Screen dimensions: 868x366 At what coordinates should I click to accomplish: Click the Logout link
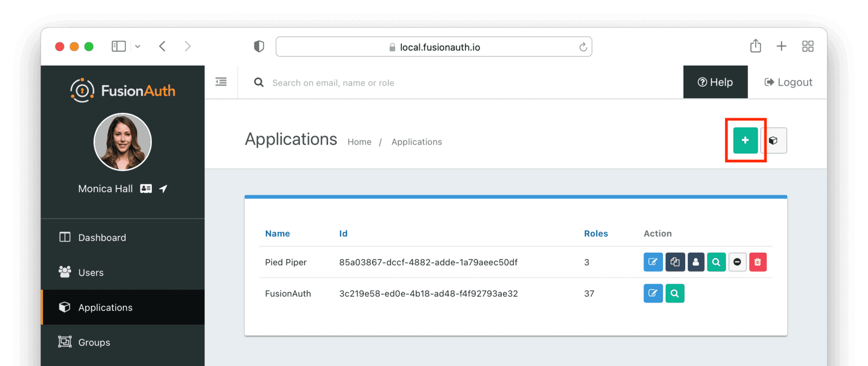tap(788, 82)
